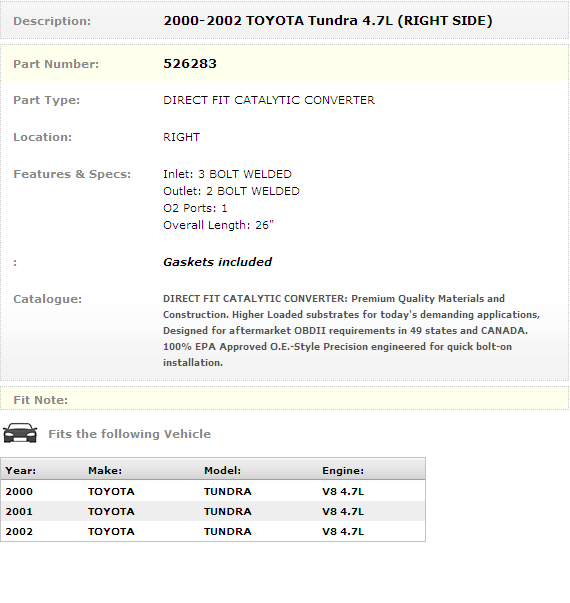Click the Overall Length: 26" spec
570x603 pixels.
[x=218, y=225]
